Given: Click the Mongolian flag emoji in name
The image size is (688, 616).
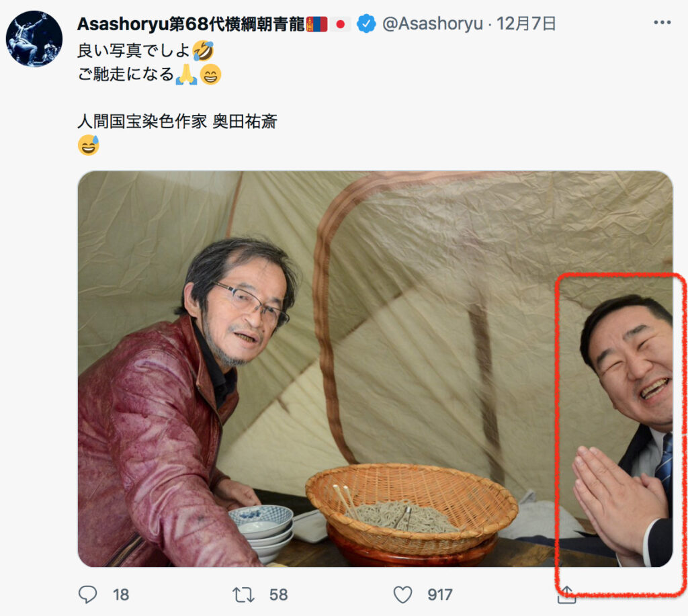Looking at the screenshot, I should (x=317, y=24).
